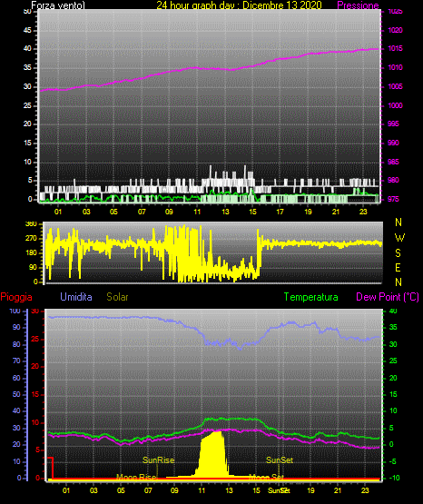The image size is (423, 504).
Task: Click the Moon Set marker label
Action: (x=267, y=477)
